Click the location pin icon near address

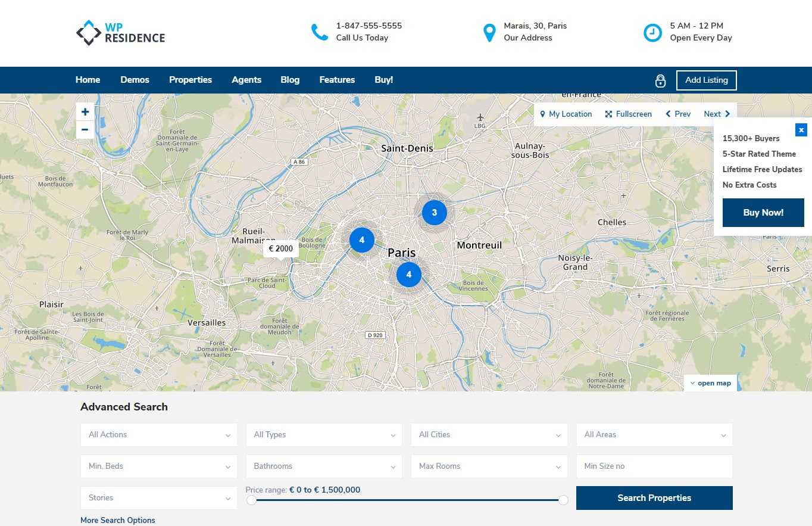(489, 33)
